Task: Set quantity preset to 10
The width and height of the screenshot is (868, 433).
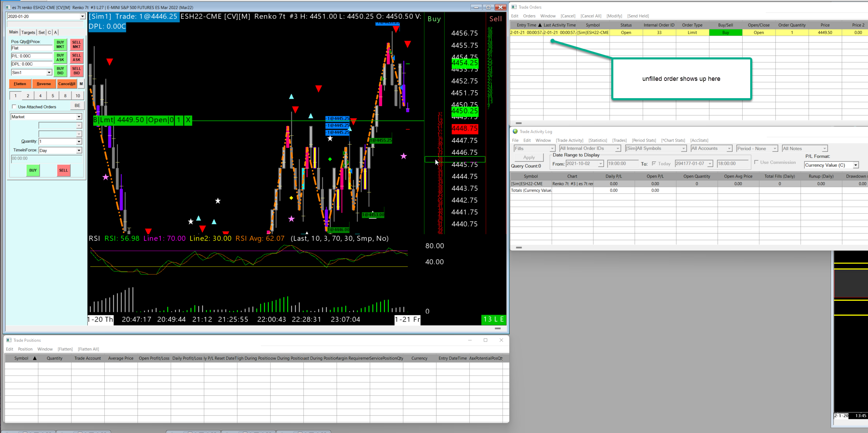Action: [78, 96]
